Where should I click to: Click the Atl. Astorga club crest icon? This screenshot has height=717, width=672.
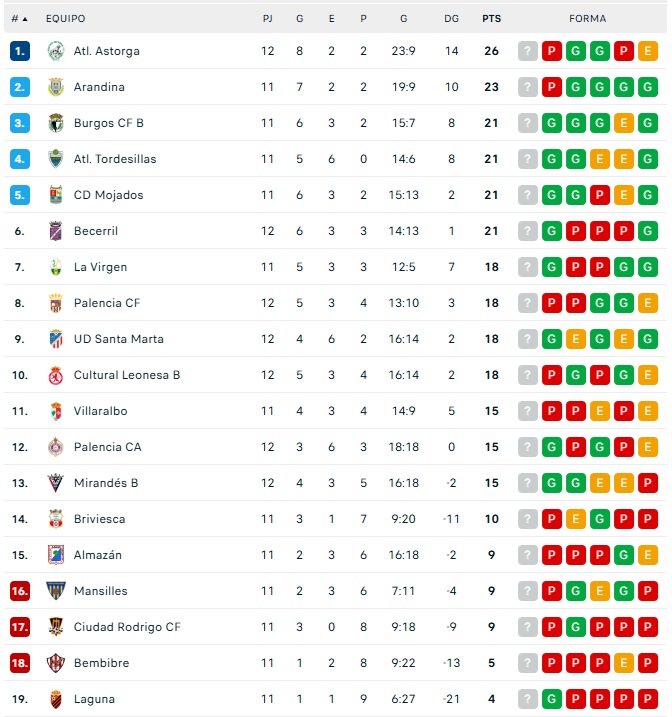point(55,51)
